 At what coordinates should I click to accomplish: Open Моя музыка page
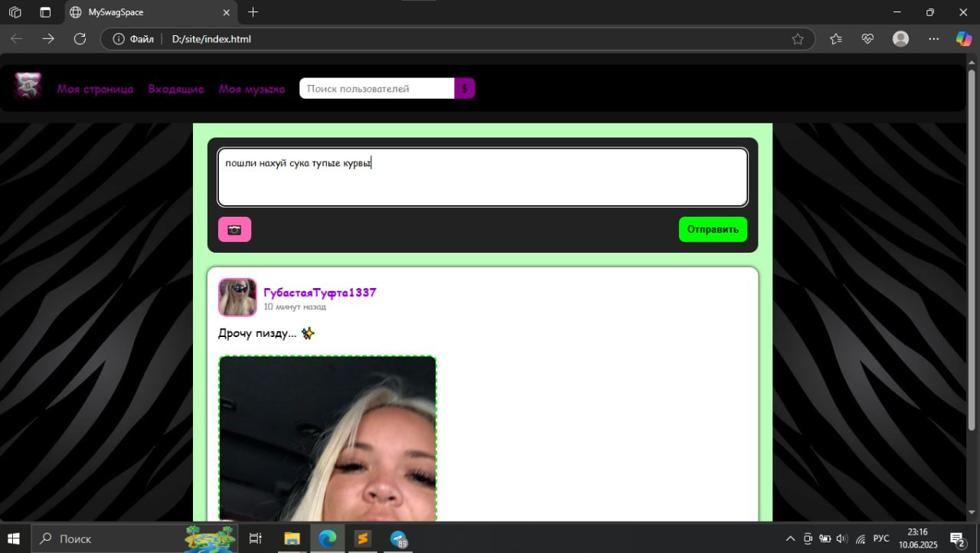point(252,89)
